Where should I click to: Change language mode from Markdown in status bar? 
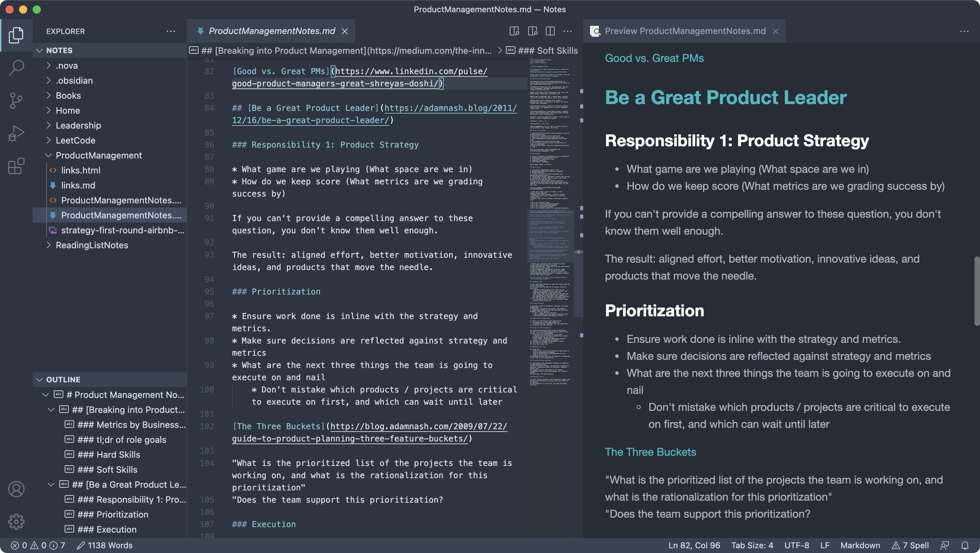click(860, 546)
